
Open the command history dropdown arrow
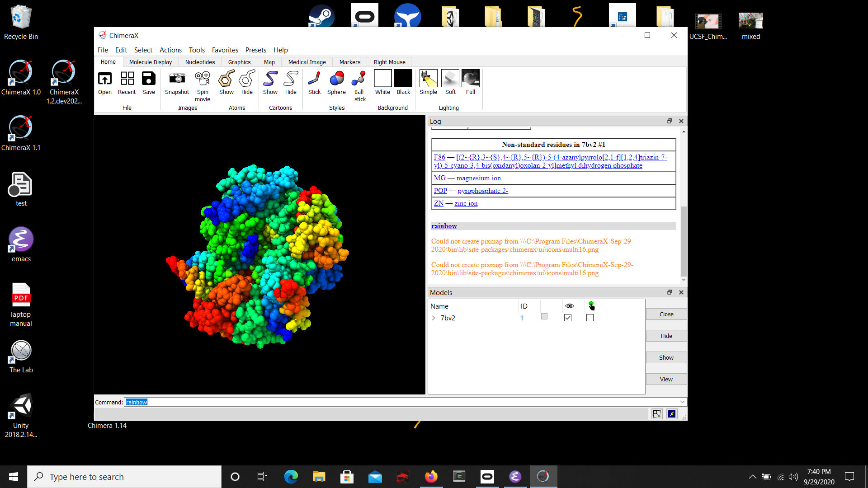[682, 402]
